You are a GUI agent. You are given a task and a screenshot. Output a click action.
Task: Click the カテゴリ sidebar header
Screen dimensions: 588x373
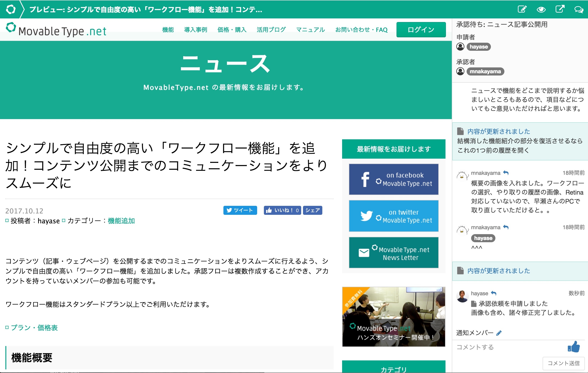[x=394, y=367]
